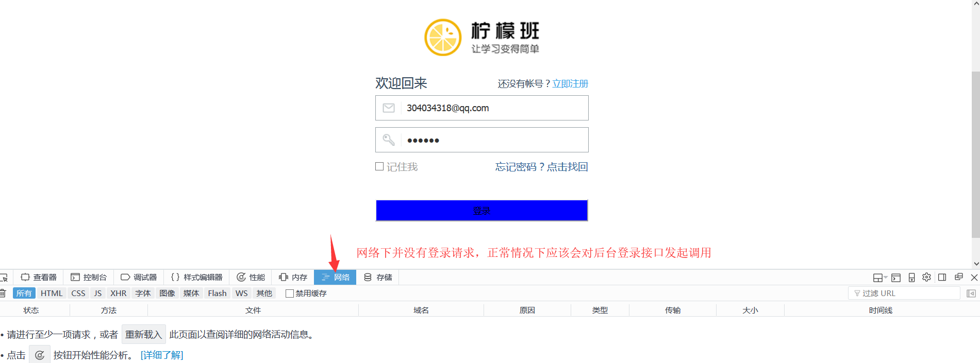Open the 存储 storage tab

(378, 277)
